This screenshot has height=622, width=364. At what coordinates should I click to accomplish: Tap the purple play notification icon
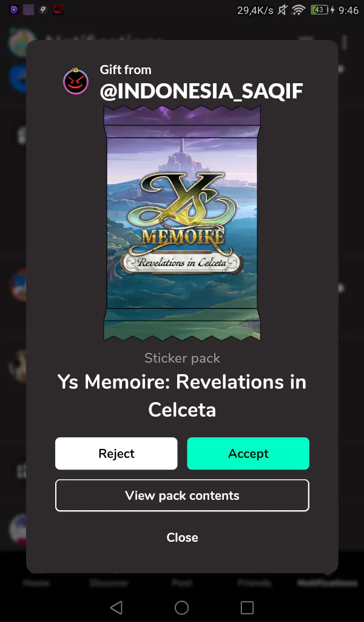[14, 10]
